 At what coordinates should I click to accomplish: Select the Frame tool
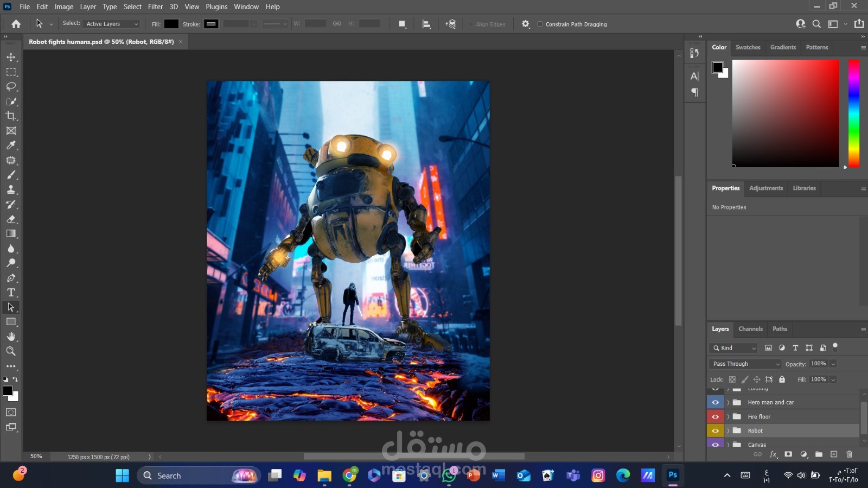click(x=11, y=131)
